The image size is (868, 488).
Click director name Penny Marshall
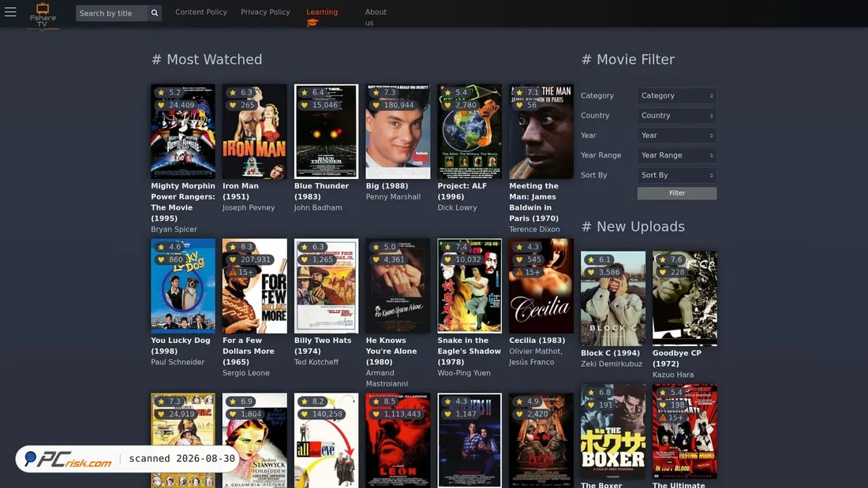[393, 197]
